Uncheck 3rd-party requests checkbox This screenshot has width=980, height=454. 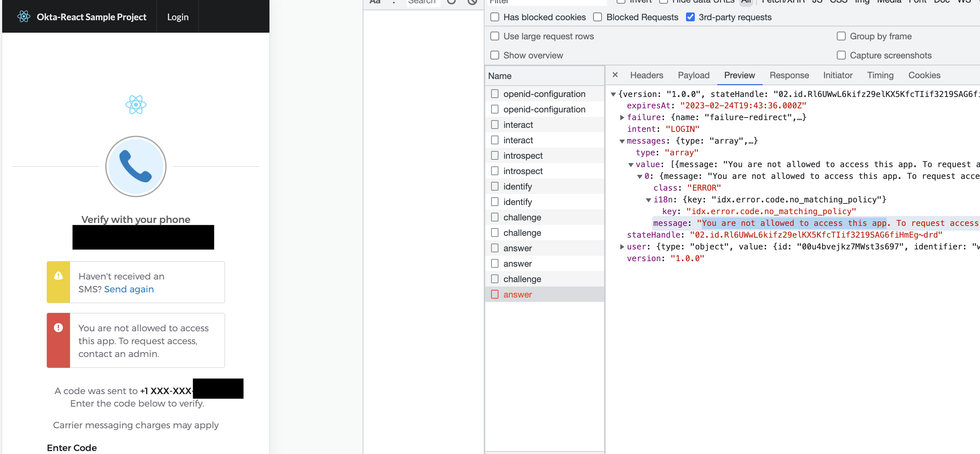pos(690,17)
